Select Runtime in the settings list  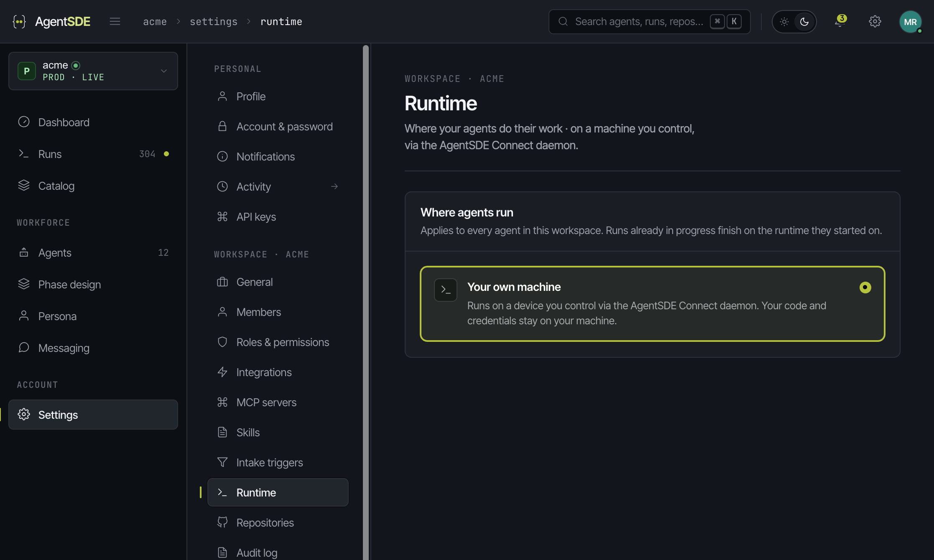278,493
